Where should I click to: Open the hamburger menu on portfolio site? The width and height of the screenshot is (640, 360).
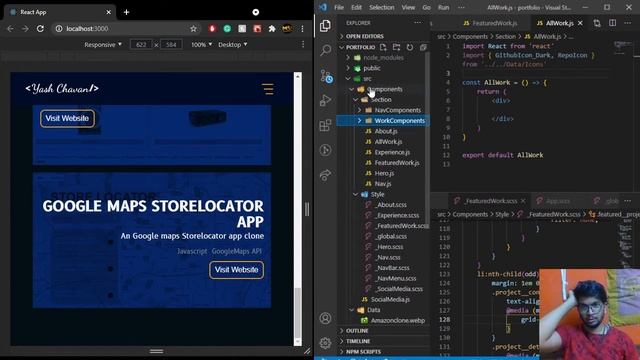[x=268, y=89]
